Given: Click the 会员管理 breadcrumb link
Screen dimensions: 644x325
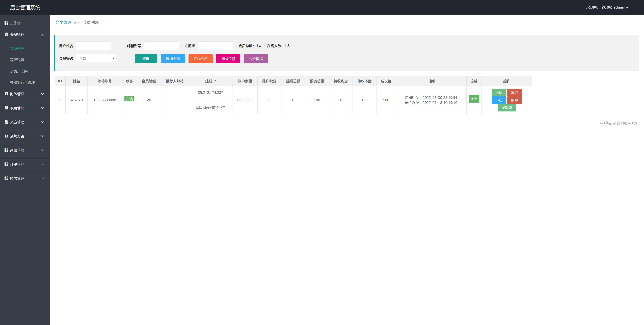Looking at the screenshot, I should 63,22.
